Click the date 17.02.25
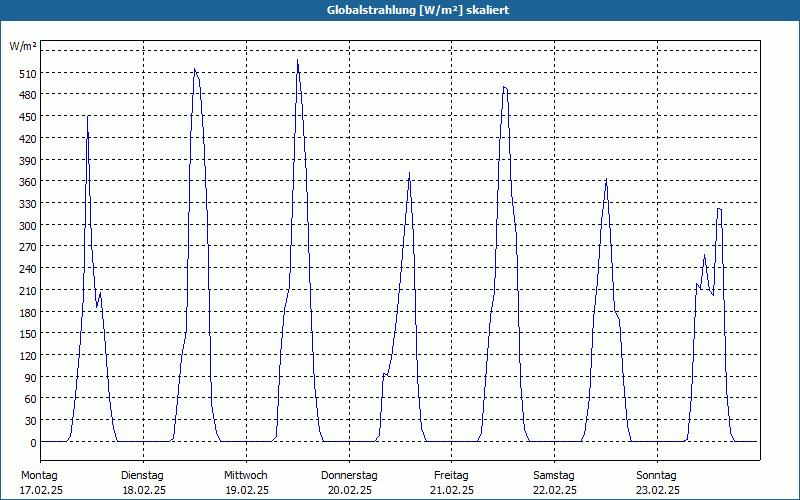This screenshot has width=800, height=500. tap(41, 490)
